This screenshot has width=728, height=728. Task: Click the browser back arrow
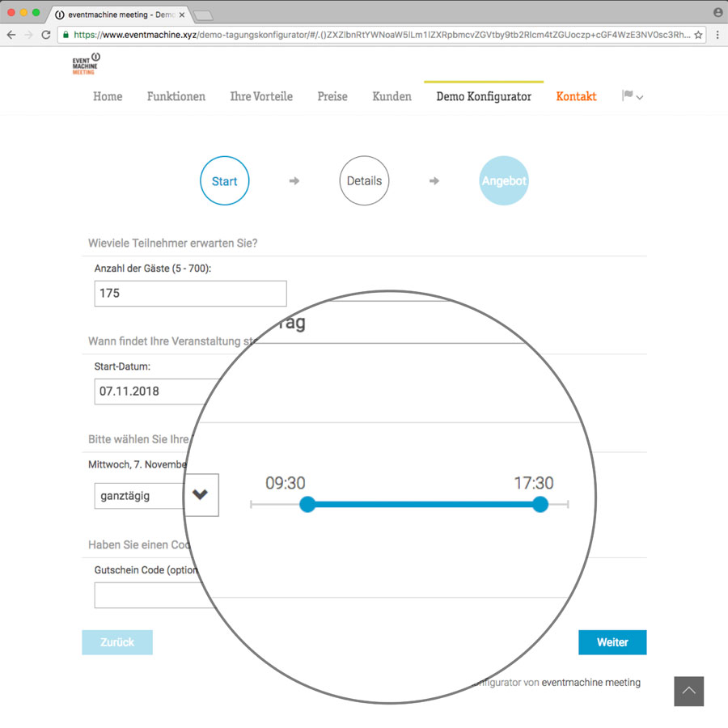point(11,35)
